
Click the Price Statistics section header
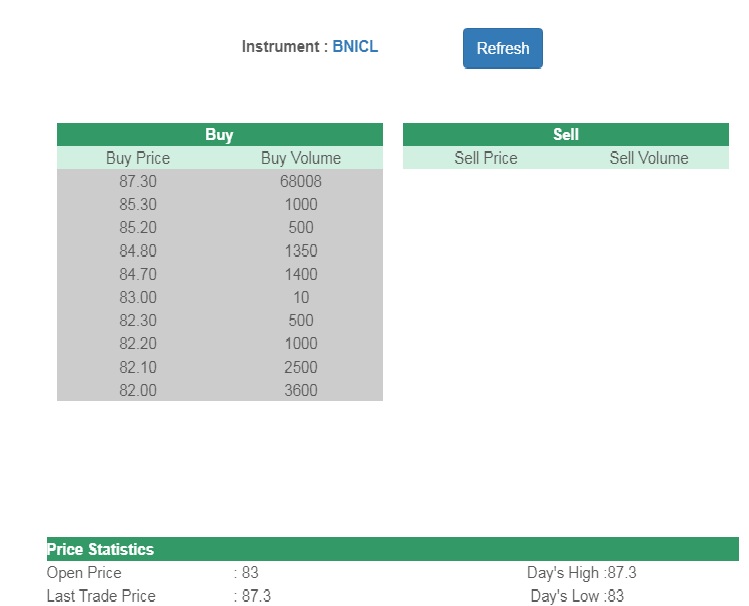pos(101,549)
